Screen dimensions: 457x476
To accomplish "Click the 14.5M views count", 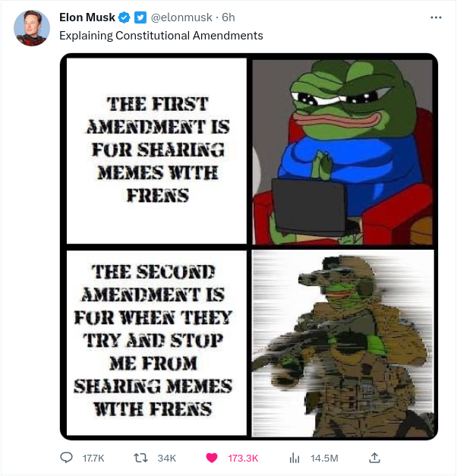I will pyautogui.click(x=324, y=458).
